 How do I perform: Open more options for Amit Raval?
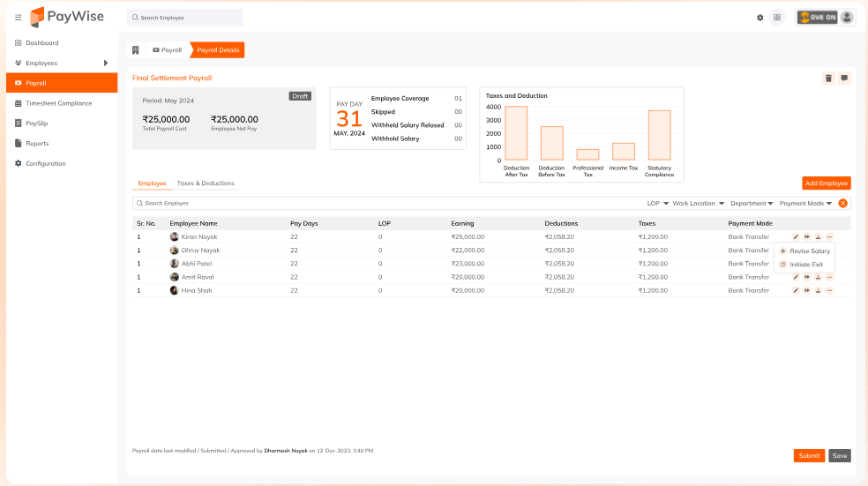(x=829, y=277)
